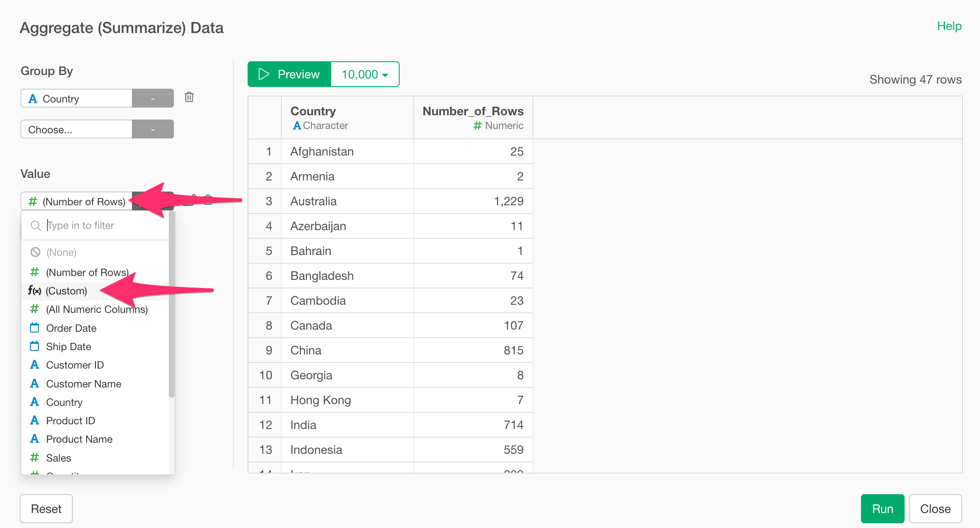The height and width of the screenshot is (528, 980).
Task: Click calendar icon beside Order Date
Action: click(35, 328)
